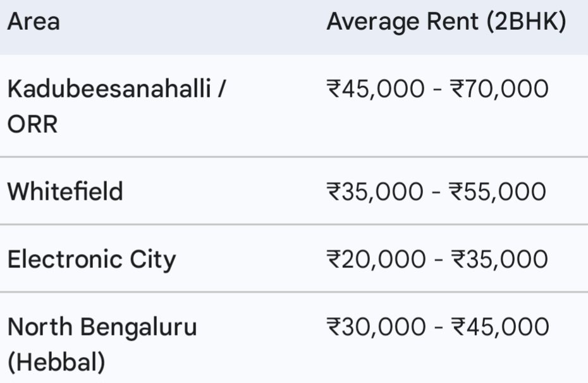The image size is (588, 383).
Task: Click the Area column header
Action: point(33,22)
